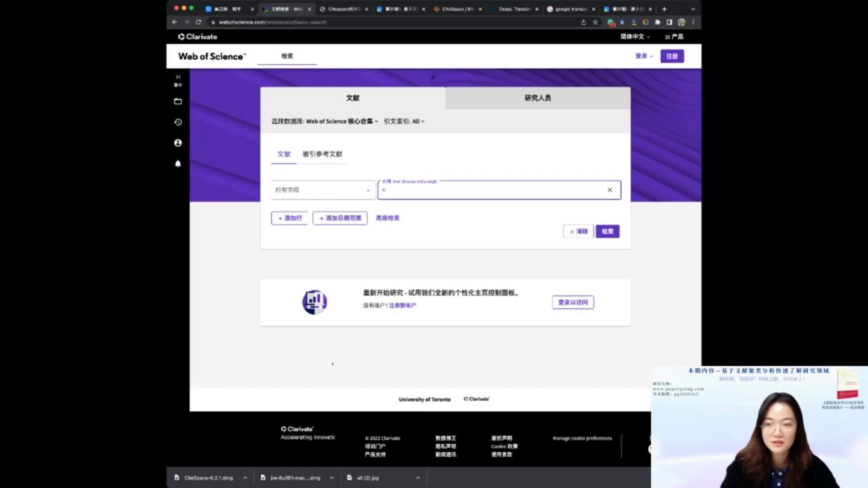This screenshot has height=488, width=868.
Task: Clear the search box with X icon
Action: point(610,190)
